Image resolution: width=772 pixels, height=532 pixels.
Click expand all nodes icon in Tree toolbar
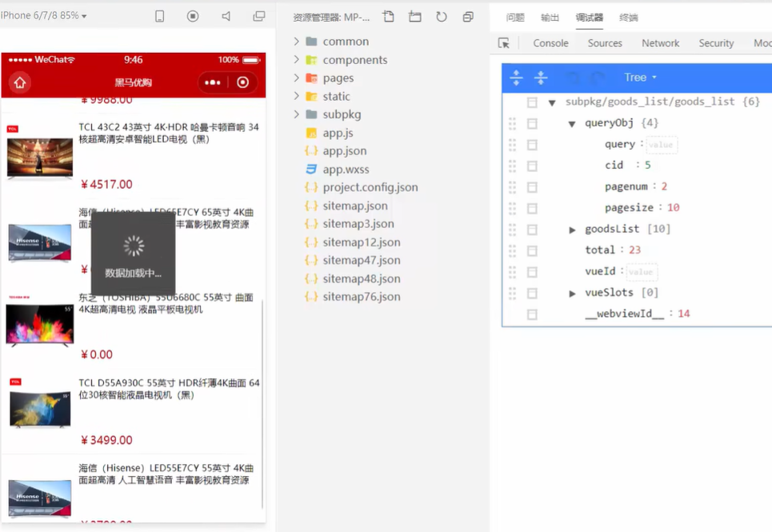516,78
